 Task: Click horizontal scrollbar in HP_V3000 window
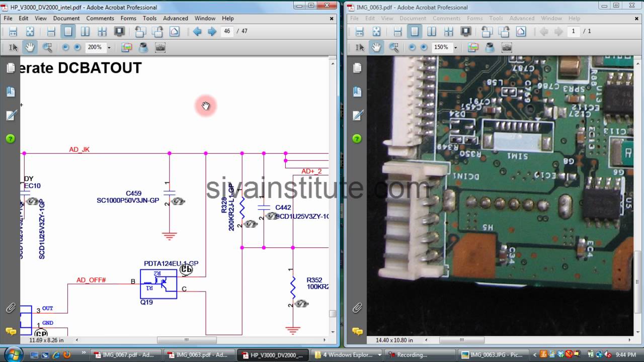pos(186,340)
